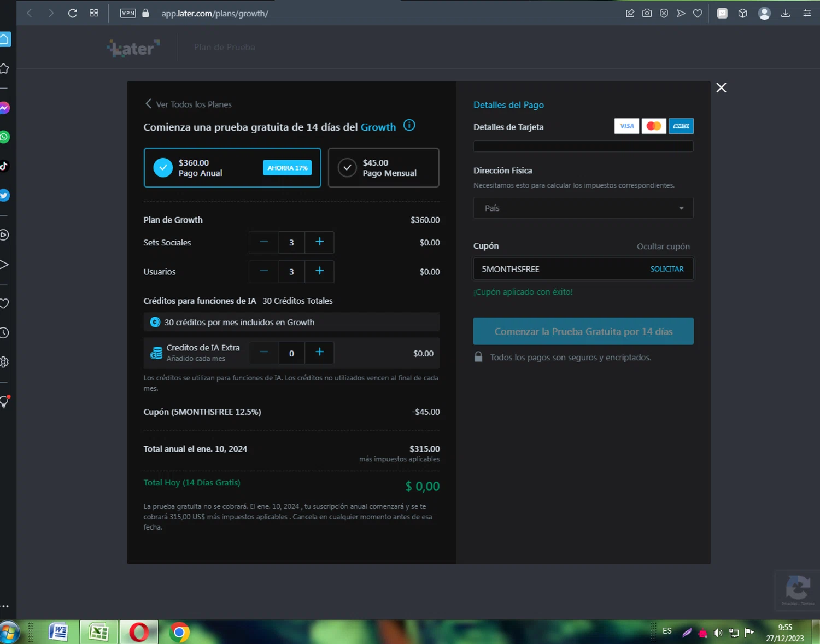Open the browser profile avatar icon
Image resolution: width=820 pixels, height=644 pixels.
[764, 13]
